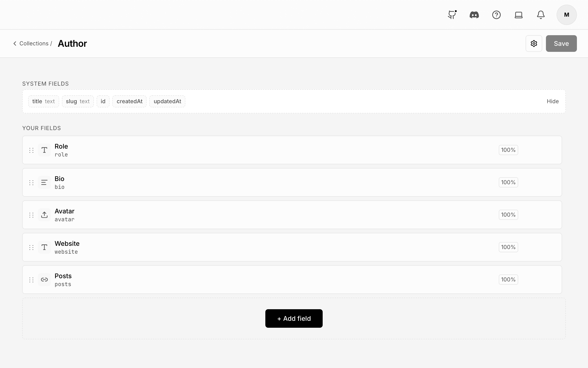Open Posts field 100% width selector
This screenshot has width=588, height=368.
tap(508, 279)
